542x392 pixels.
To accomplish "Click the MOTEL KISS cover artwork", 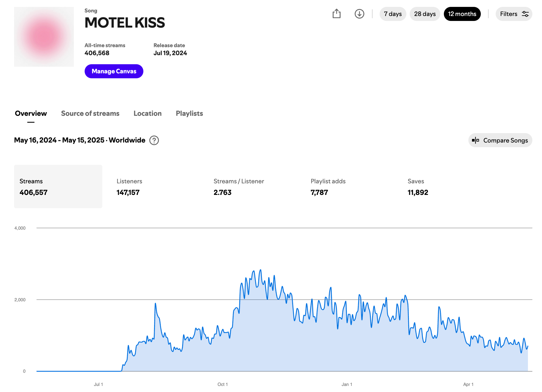I will coord(44,37).
